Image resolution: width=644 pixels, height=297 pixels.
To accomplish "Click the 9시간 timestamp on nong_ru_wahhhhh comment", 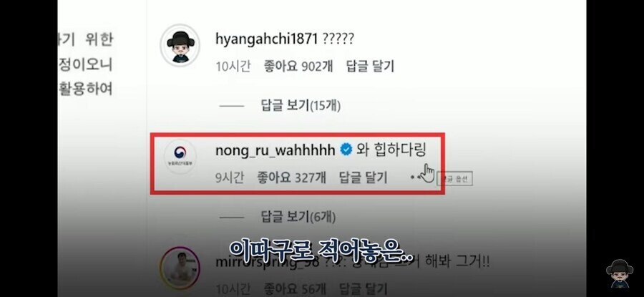I will coord(230,177).
